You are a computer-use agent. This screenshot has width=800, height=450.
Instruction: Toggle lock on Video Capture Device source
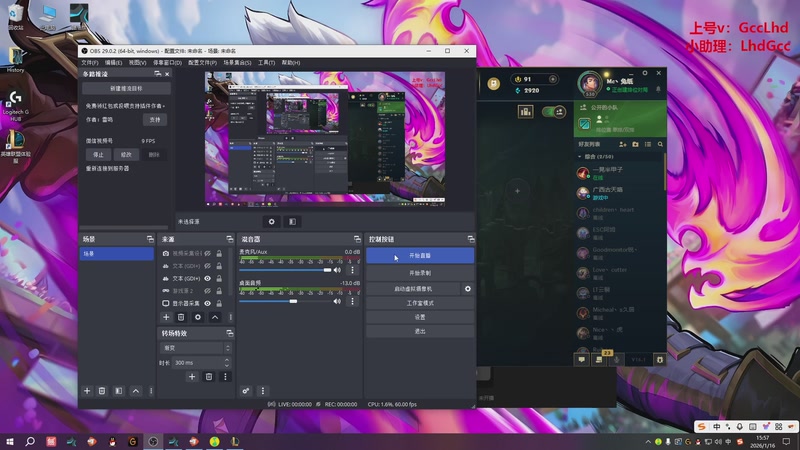point(219,254)
